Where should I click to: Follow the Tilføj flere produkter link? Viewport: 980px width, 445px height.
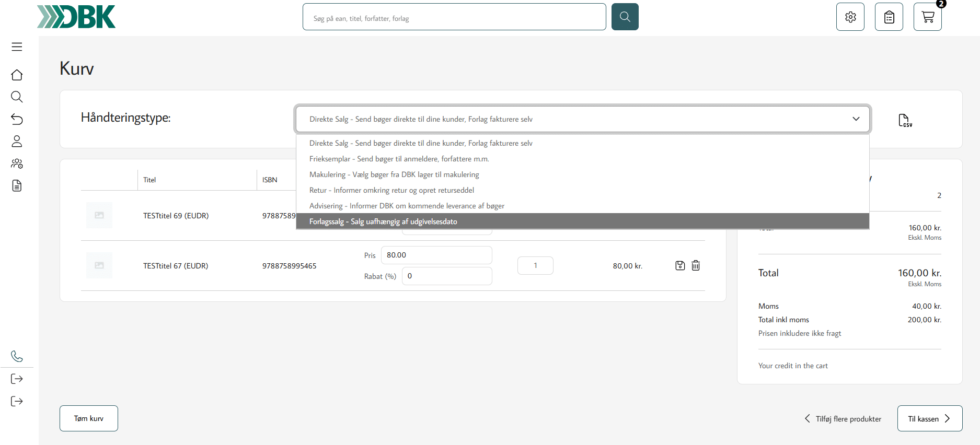coord(843,419)
